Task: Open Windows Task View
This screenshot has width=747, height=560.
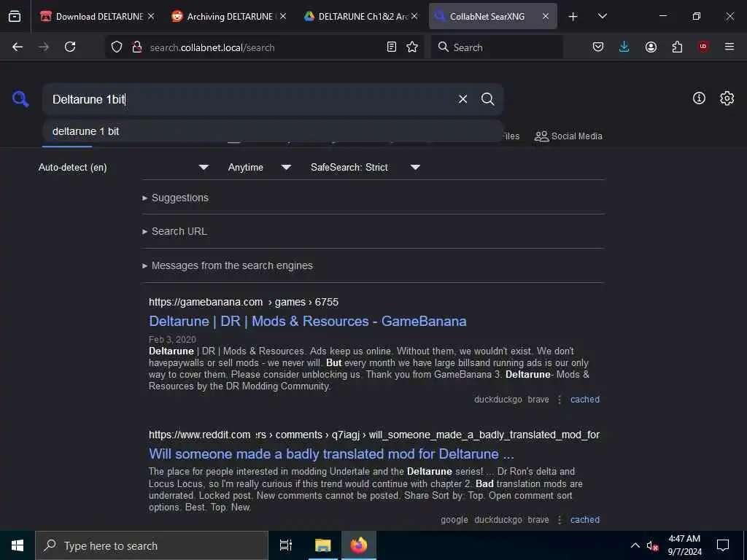Action: point(286,545)
